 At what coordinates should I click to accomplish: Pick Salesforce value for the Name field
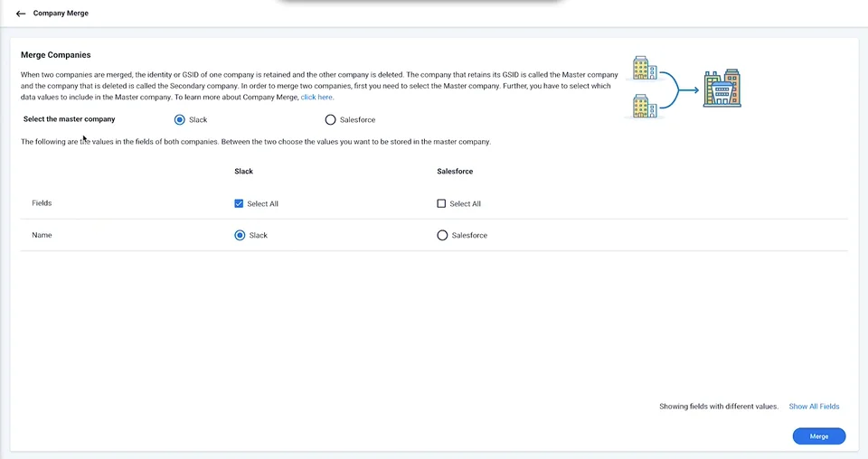click(x=442, y=235)
